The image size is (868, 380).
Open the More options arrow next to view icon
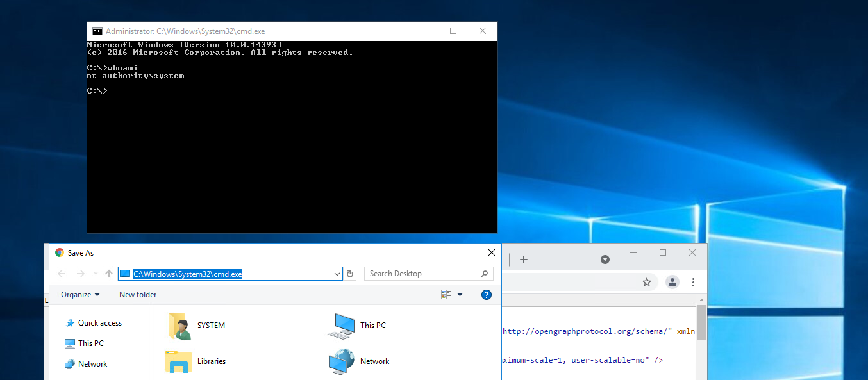[x=460, y=295]
